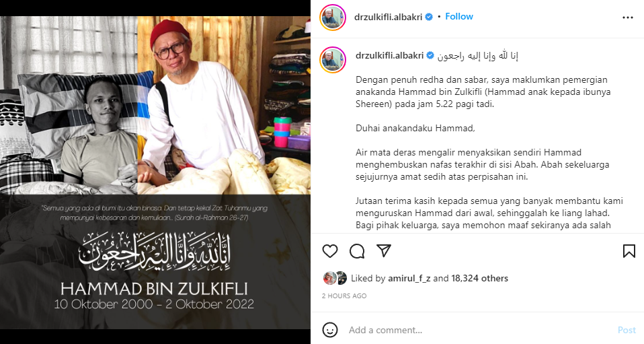Viewport: 644px width, 344px height.
Task: Open comments via speech bubble icon
Action: [357, 251]
